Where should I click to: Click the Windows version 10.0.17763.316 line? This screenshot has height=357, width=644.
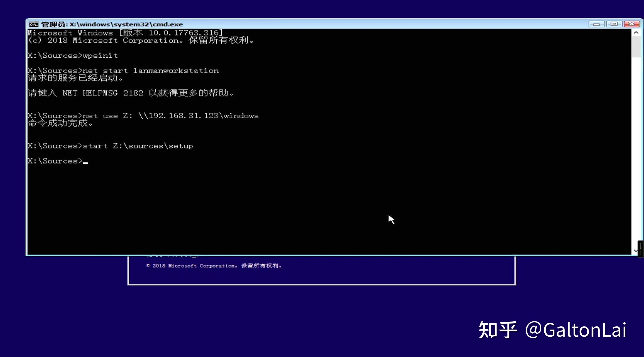(125, 33)
